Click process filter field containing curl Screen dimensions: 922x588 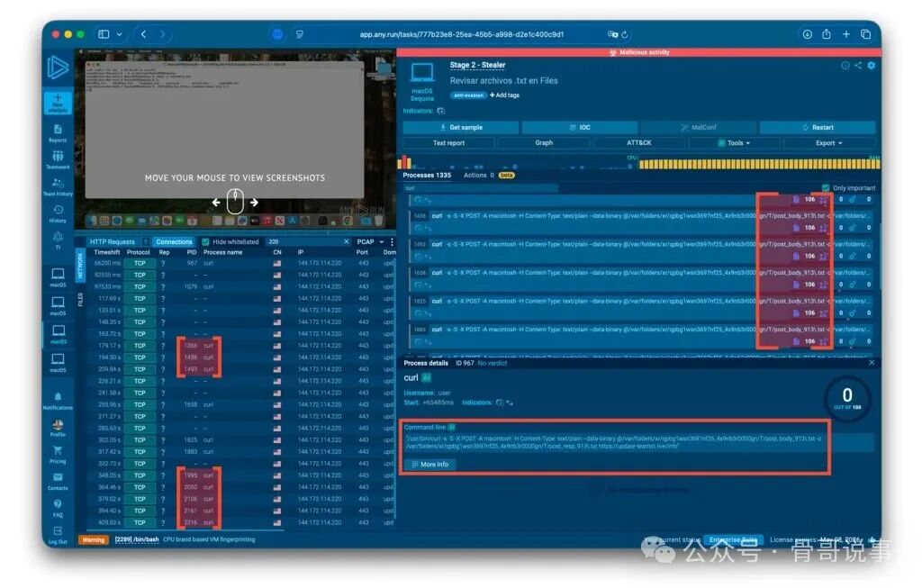click(481, 188)
